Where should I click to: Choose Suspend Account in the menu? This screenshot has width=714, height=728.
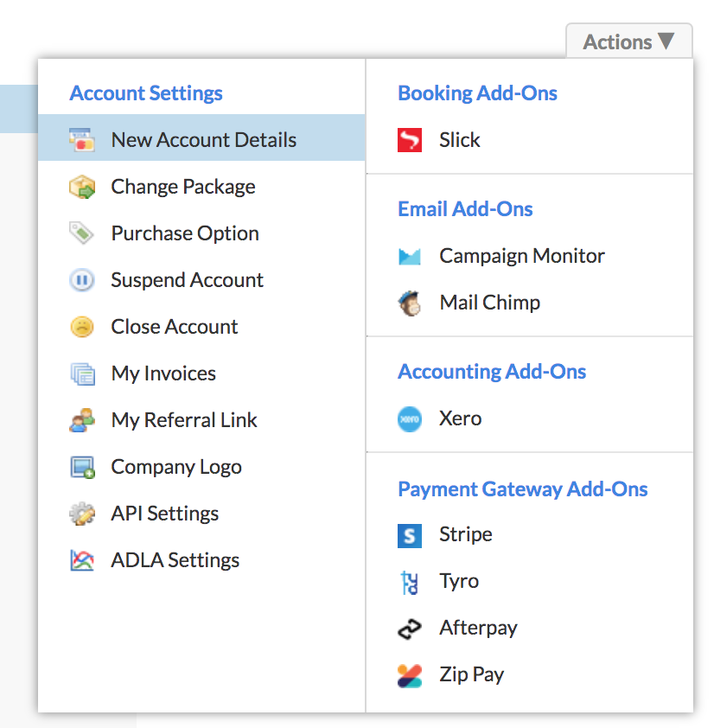[201, 280]
